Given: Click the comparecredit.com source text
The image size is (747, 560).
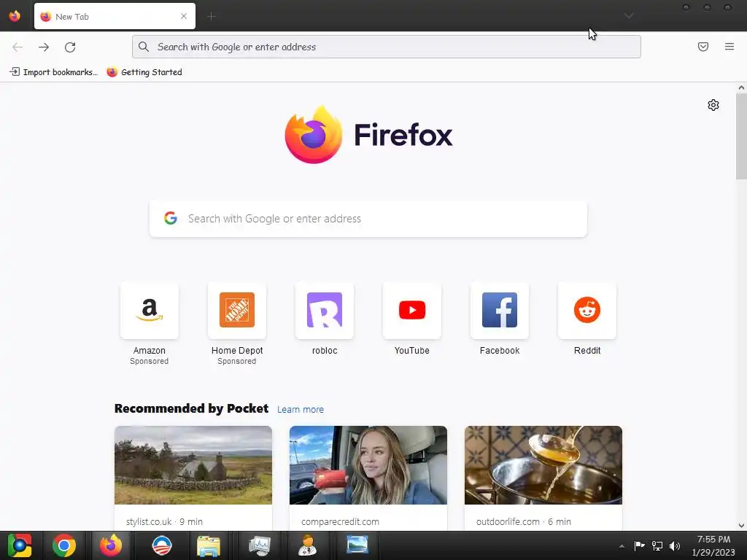Looking at the screenshot, I should (340, 522).
